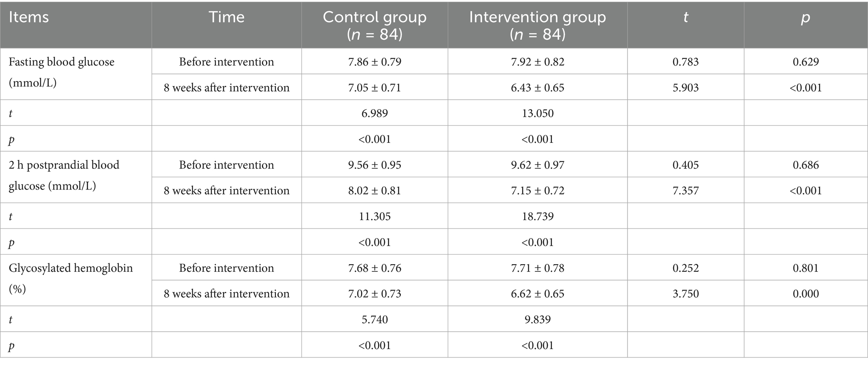Image resolution: width=868 pixels, height=365 pixels.
Task: Select the 6.43 ± 0.65 value
Action: click(x=538, y=87)
